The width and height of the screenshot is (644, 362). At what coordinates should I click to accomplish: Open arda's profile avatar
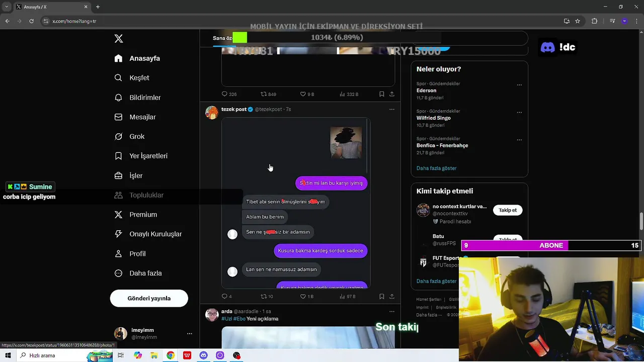coord(212,315)
